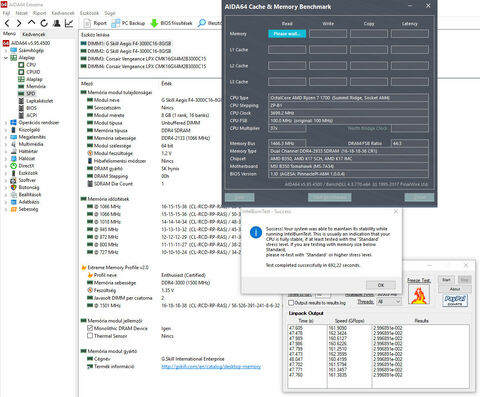Click the Please wait Memory Read cell
The height and width of the screenshot is (397, 480).
point(287,34)
